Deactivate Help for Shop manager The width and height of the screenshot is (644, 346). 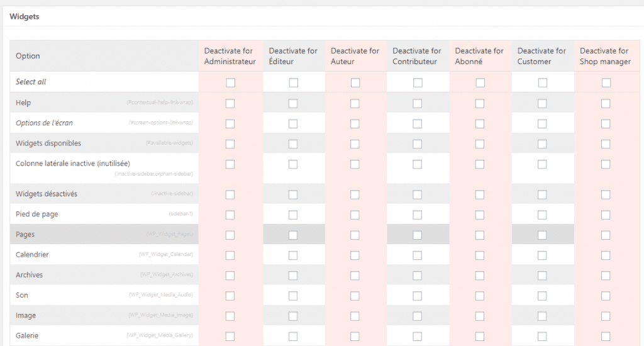(x=606, y=103)
